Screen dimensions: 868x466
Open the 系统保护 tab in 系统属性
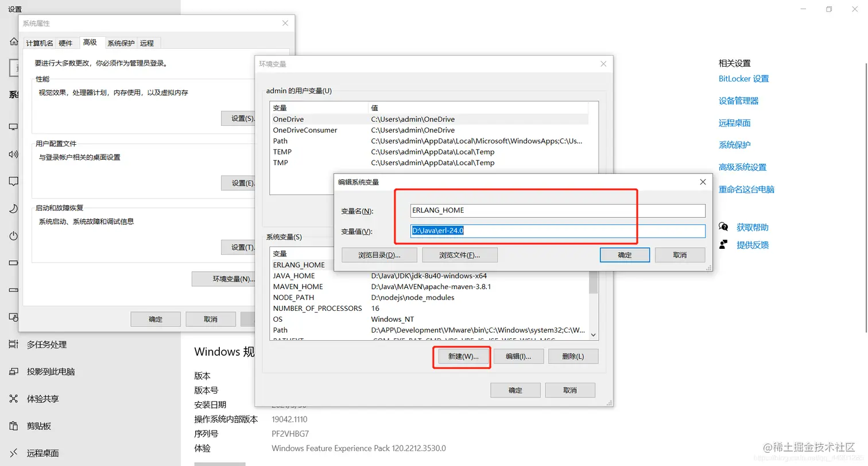pyautogui.click(x=121, y=43)
